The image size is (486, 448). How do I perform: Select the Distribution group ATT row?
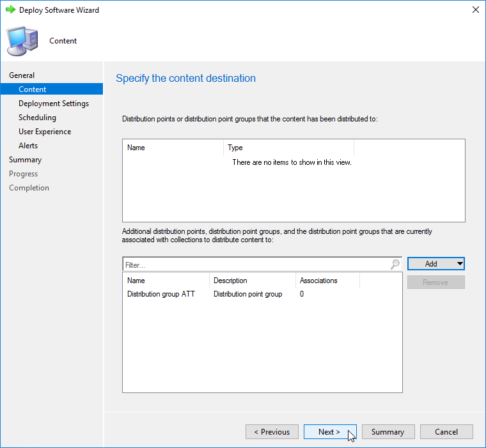[x=161, y=294]
